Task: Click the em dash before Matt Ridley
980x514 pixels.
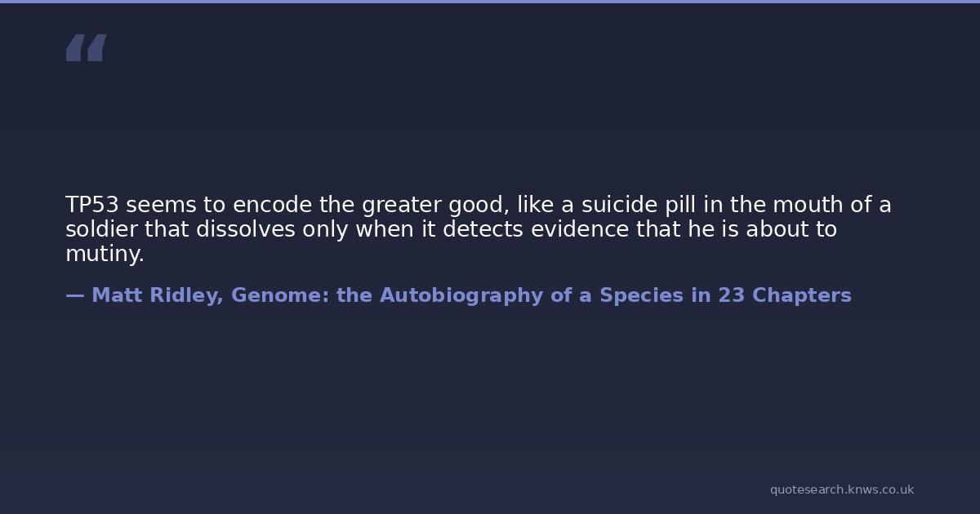Action: tap(75, 296)
